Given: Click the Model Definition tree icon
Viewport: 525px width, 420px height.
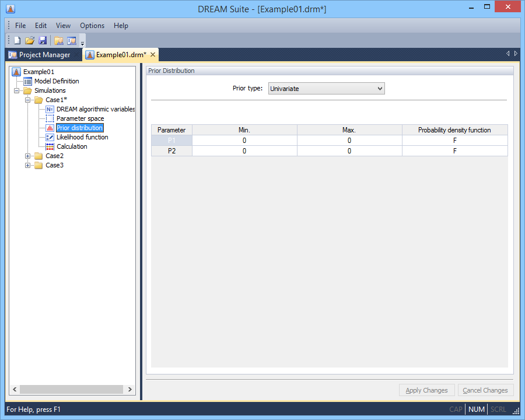Looking at the screenshot, I should [x=28, y=81].
